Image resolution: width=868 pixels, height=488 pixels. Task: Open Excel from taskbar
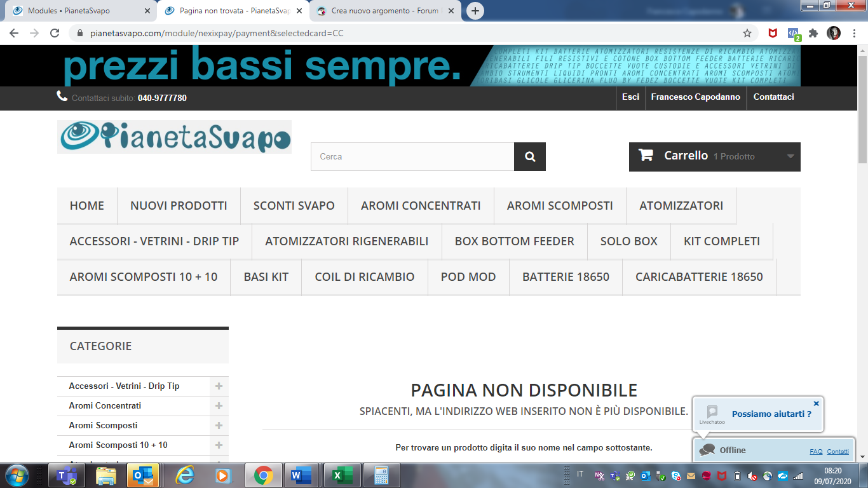point(342,475)
